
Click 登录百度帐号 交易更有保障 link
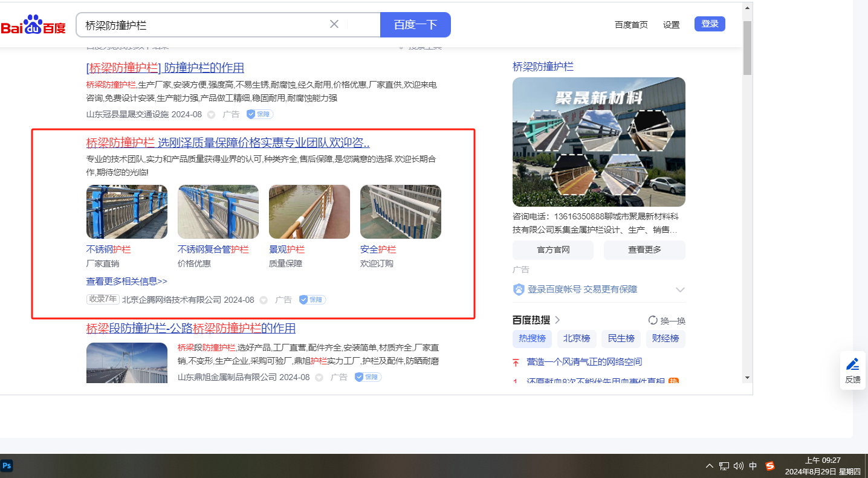point(583,289)
